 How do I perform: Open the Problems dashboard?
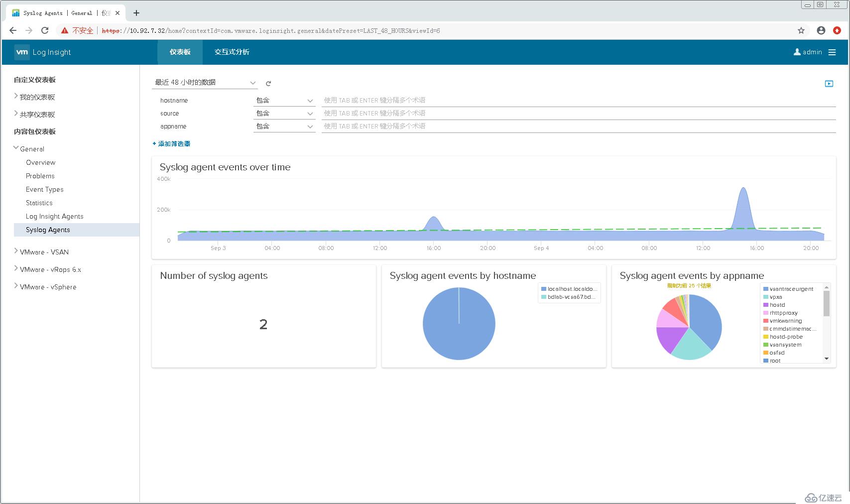(x=40, y=176)
